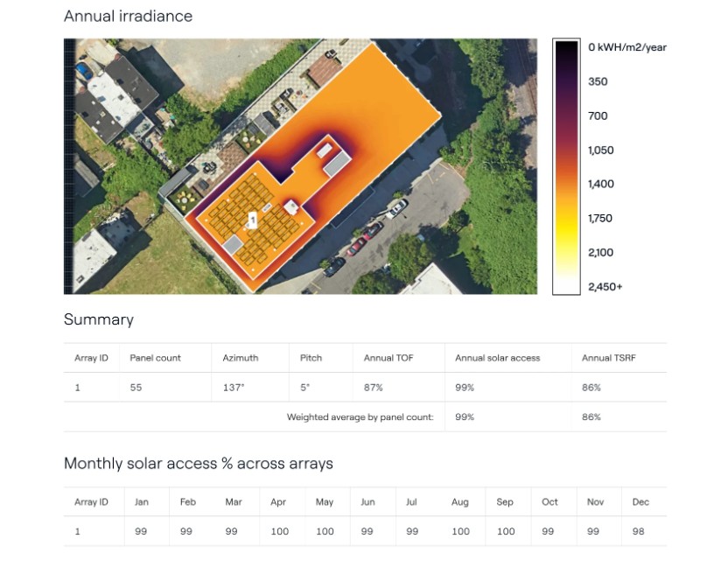Select the June solar access value 99

367,531
